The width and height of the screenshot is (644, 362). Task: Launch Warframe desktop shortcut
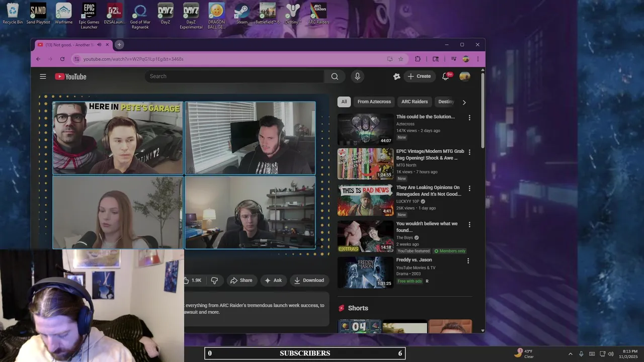64,14
